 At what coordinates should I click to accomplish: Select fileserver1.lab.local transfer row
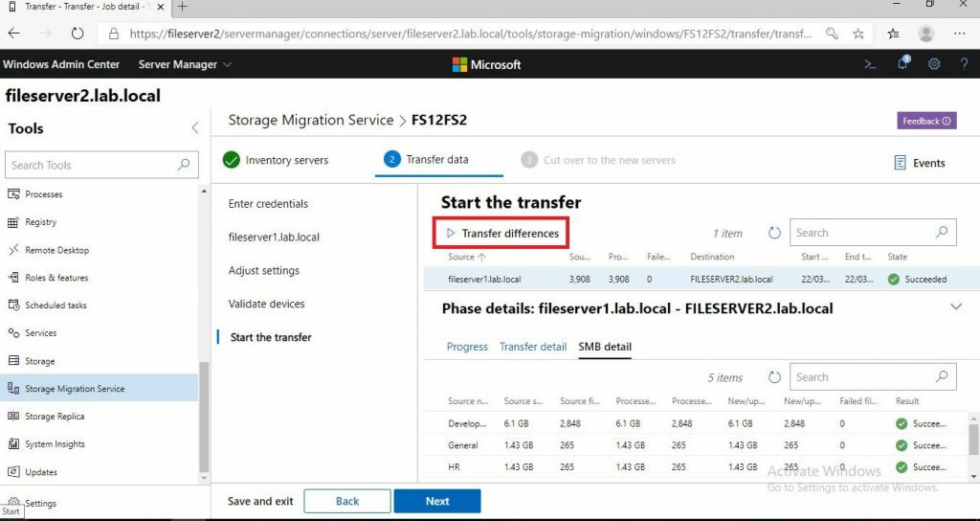point(702,279)
